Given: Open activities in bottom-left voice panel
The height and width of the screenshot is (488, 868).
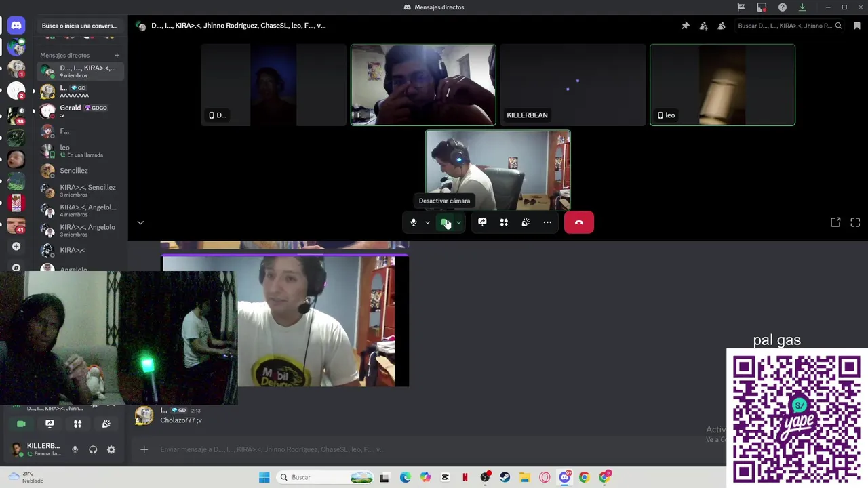Looking at the screenshot, I should point(77,424).
